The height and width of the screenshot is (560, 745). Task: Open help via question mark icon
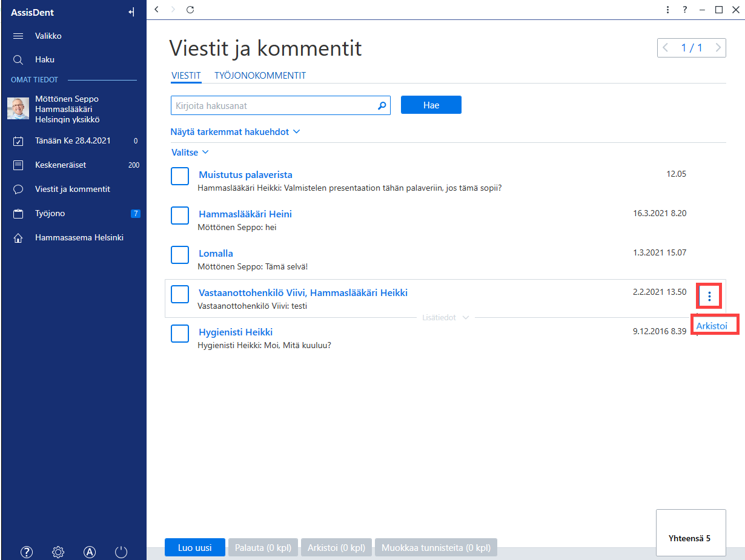click(x=27, y=552)
